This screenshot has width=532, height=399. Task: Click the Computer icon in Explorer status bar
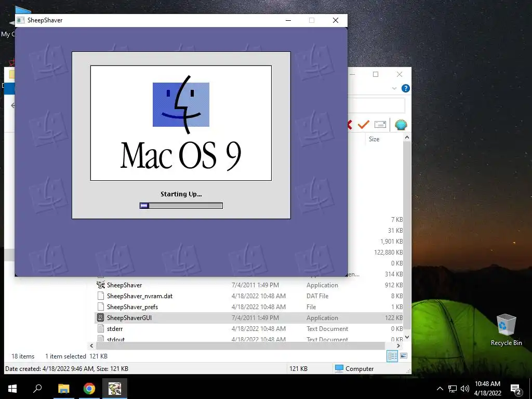[339, 368]
